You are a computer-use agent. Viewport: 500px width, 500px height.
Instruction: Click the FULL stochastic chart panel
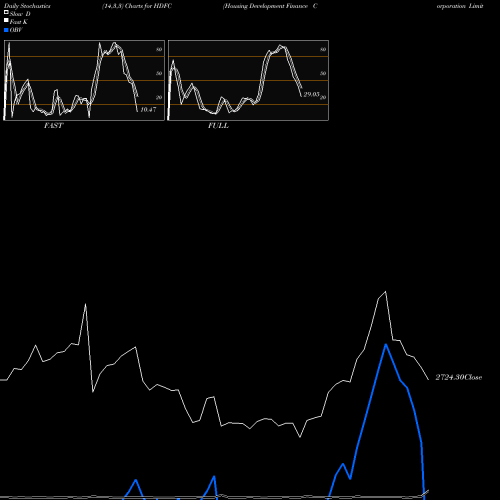pyautogui.click(x=248, y=80)
